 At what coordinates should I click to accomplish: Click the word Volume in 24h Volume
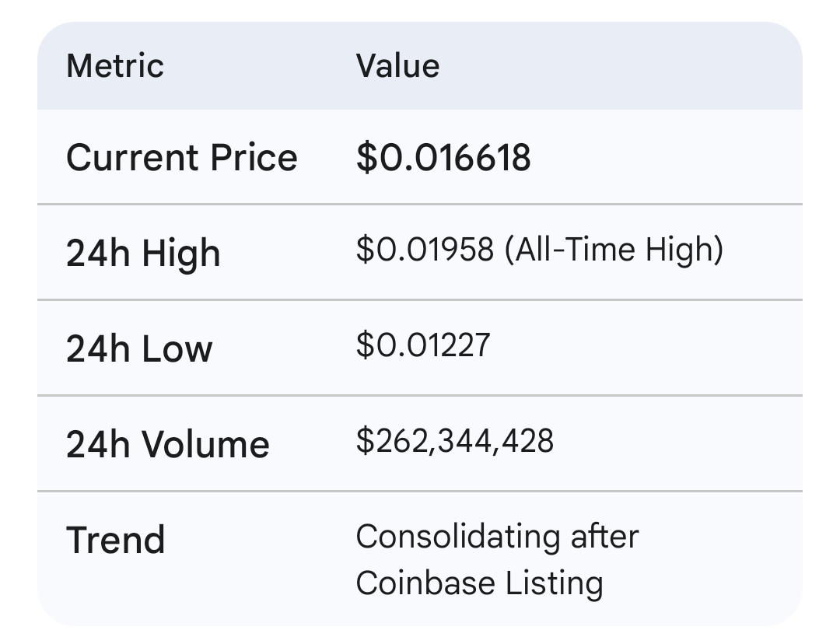205,444
